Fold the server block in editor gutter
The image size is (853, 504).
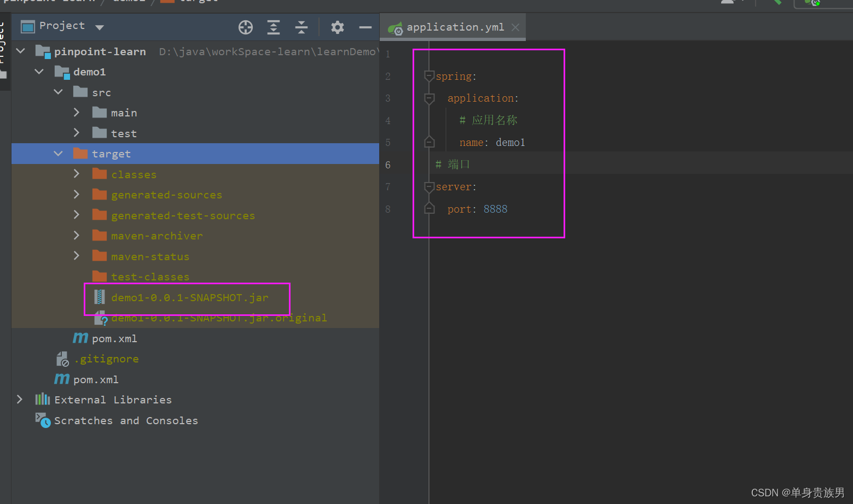point(430,187)
